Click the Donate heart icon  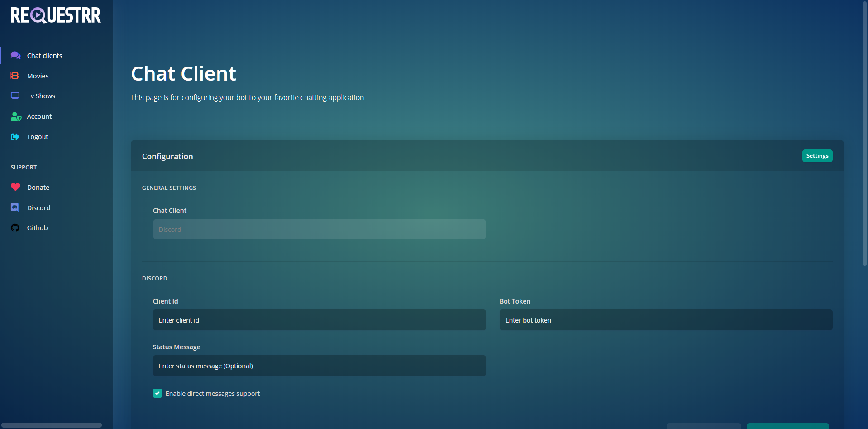coord(15,187)
